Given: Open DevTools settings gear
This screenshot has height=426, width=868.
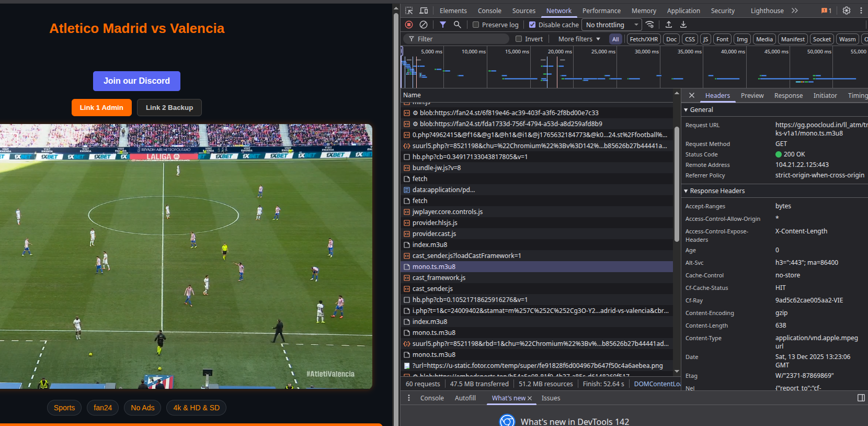Looking at the screenshot, I should 847,10.
